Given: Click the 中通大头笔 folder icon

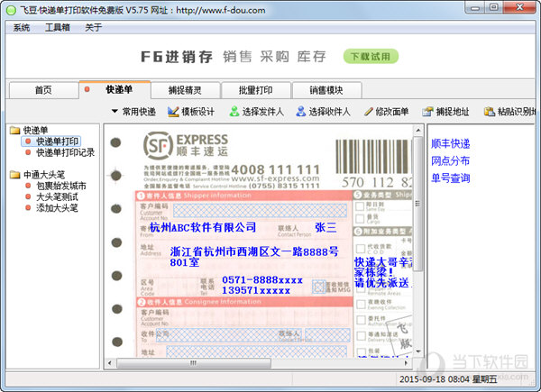Looking at the screenshot, I should 14,175.
